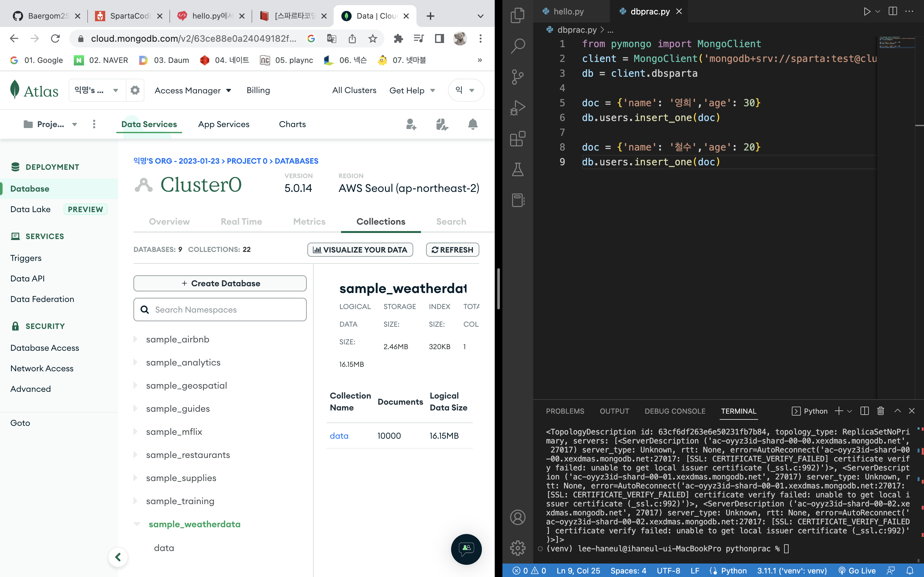924x577 pixels.
Task: Open the Billing link
Action: point(258,90)
